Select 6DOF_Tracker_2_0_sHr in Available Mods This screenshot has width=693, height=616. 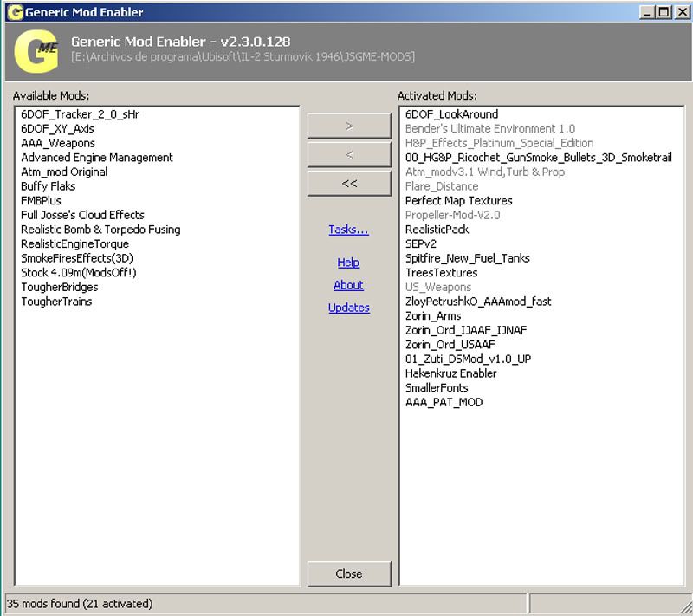[80, 114]
